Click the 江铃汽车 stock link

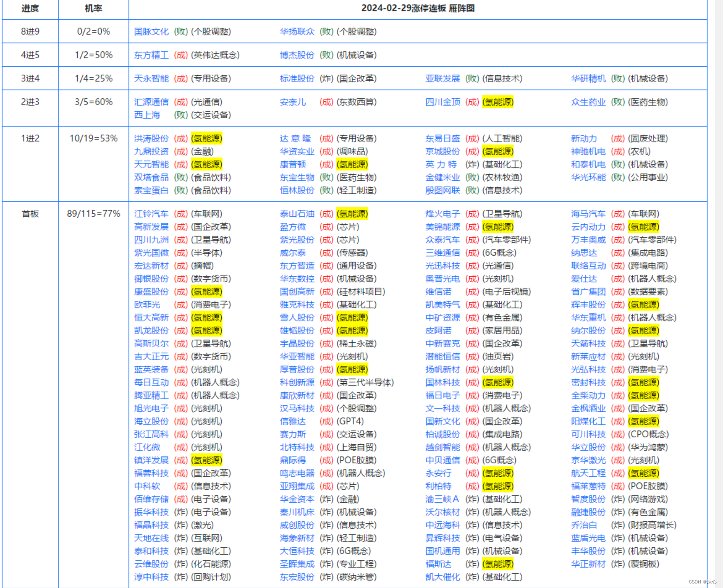coord(151,214)
